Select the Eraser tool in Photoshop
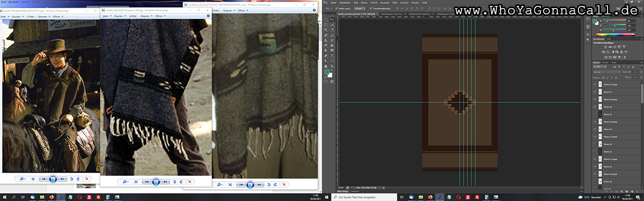This screenshot has height=201, width=644. pos(326,45)
